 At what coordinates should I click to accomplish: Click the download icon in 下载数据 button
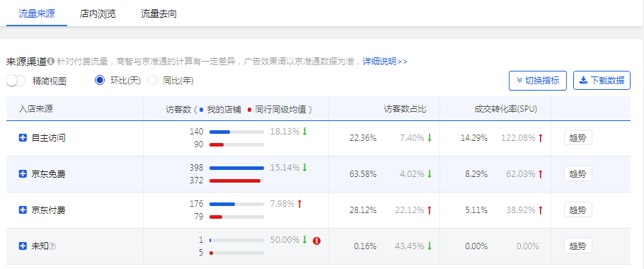[583, 80]
